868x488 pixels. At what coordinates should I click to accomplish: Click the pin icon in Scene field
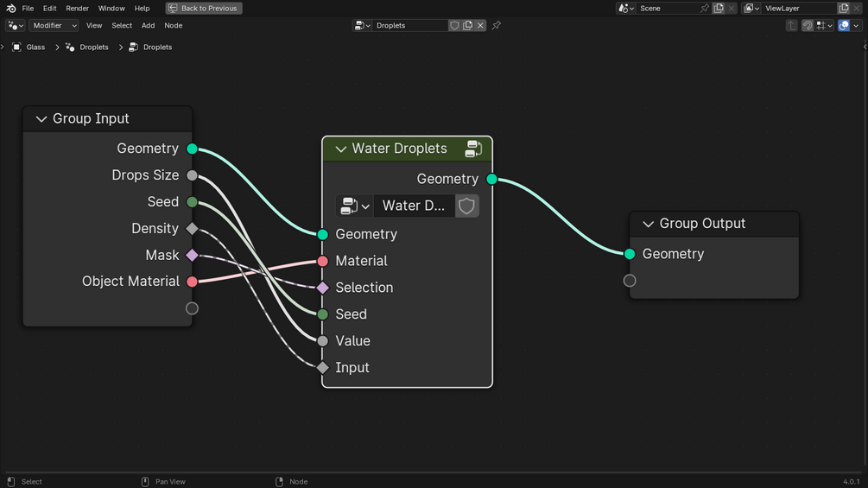pos(704,9)
